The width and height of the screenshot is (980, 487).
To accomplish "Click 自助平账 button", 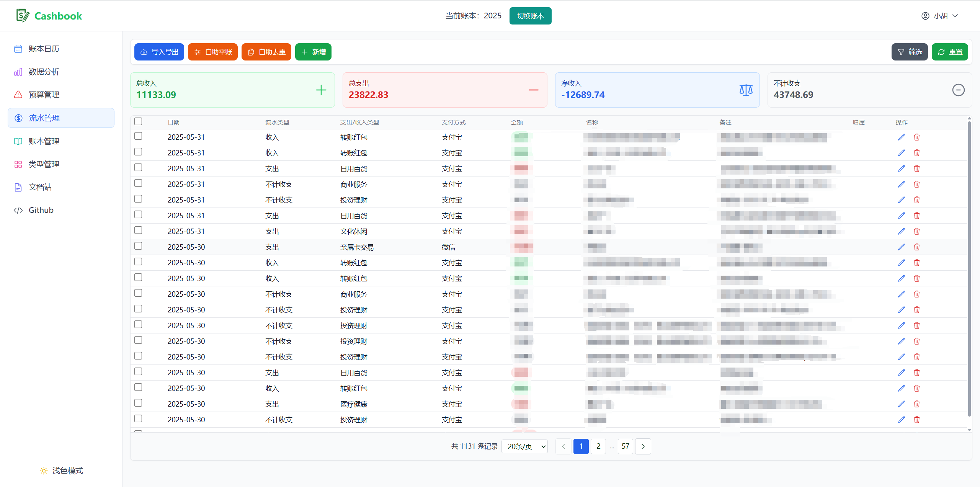I will click(x=213, y=52).
